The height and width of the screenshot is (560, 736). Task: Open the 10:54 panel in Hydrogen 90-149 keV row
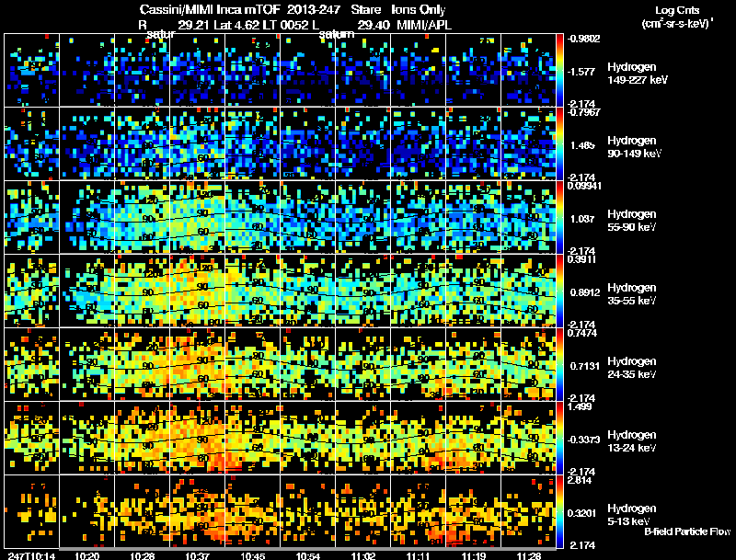pyautogui.click(x=308, y=143)
